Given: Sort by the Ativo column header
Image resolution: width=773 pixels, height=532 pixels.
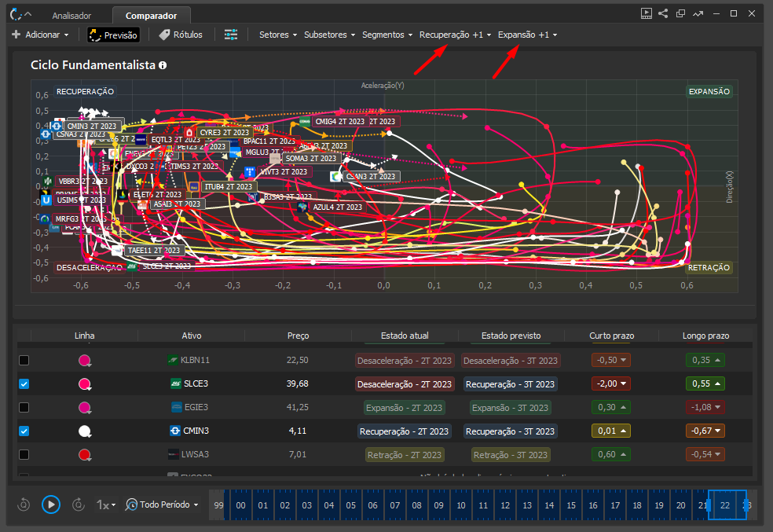Looking at the screenshot, I should (x=191, y=336).
